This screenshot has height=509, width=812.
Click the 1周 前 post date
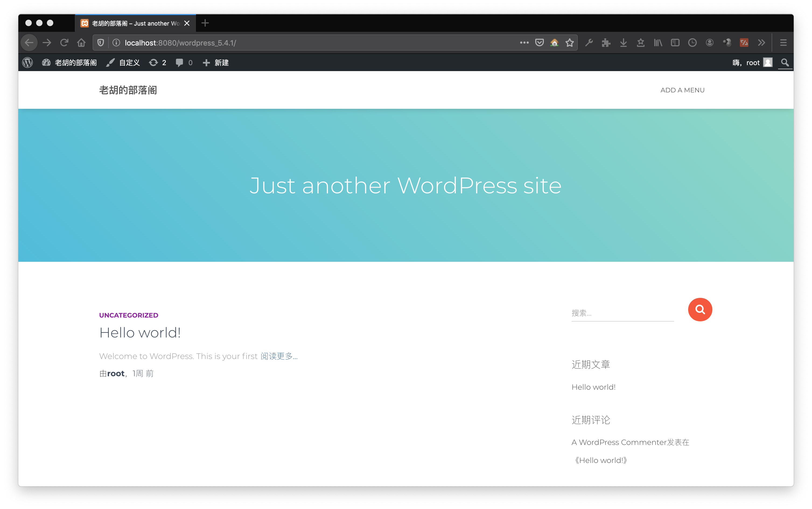coord(143,374)
